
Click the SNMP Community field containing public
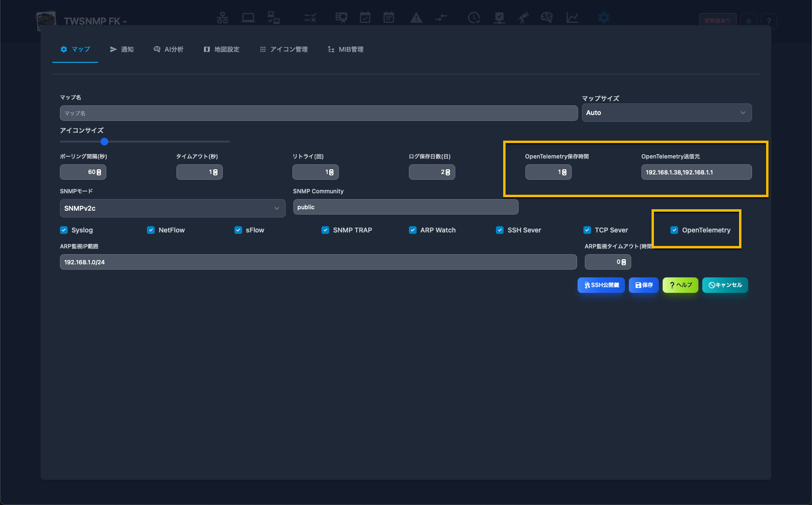(406, 207)
